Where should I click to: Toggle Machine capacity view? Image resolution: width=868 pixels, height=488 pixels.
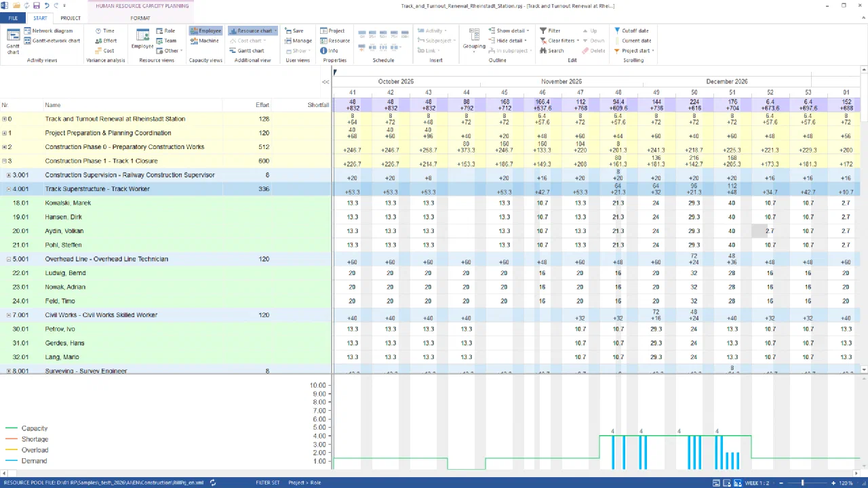coord(204,41)
